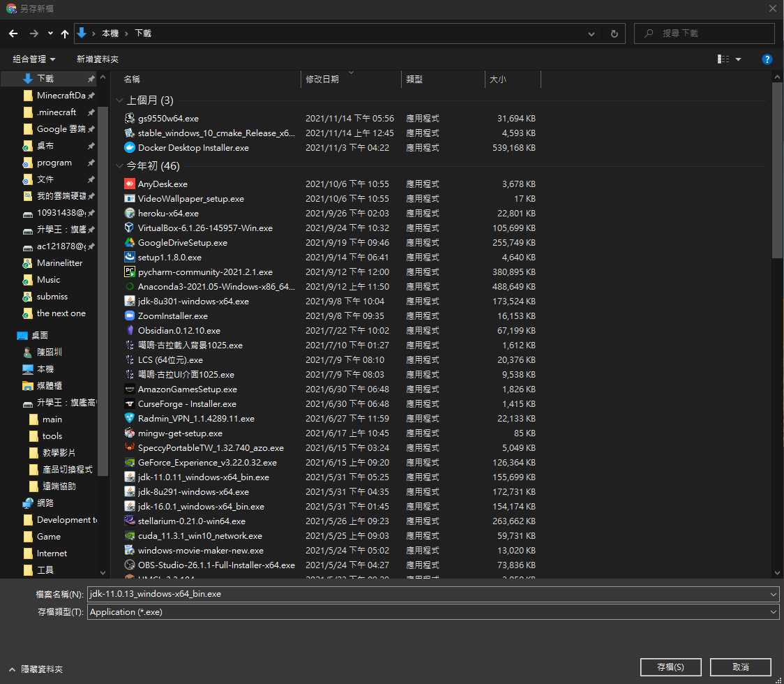
Task: Select file mingw-get-setup.exe
Action: click(180, 433)
